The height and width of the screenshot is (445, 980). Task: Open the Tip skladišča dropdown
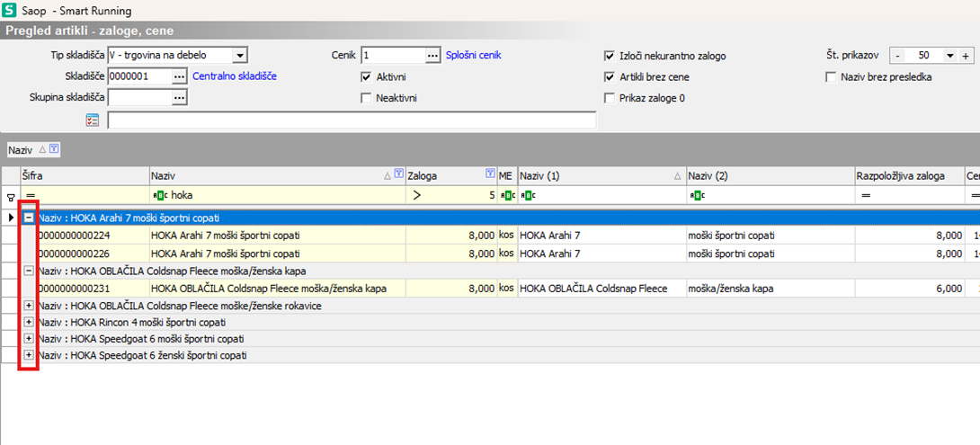click(x=240, y=56)
